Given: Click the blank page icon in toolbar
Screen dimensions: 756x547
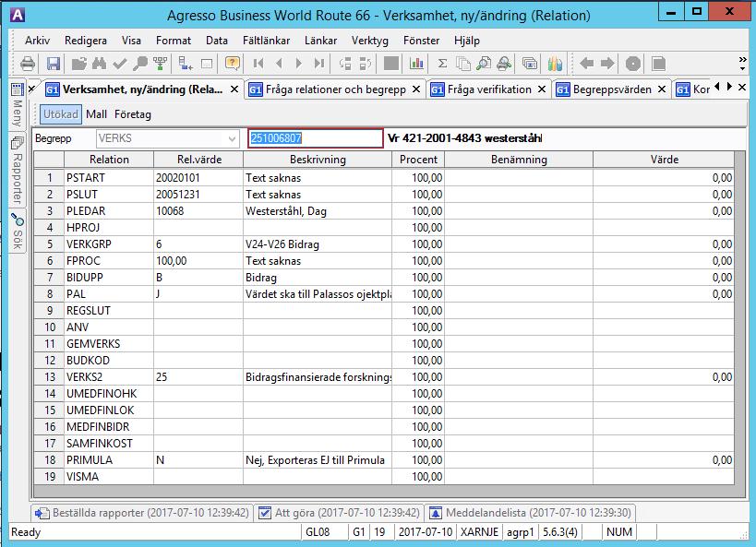Looking at the screenshot, I should click(658, 64).
